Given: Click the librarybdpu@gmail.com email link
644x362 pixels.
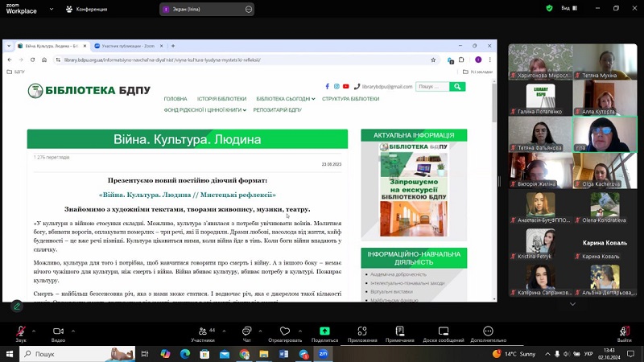Looking at the screenshot, I should click(387, 87).
